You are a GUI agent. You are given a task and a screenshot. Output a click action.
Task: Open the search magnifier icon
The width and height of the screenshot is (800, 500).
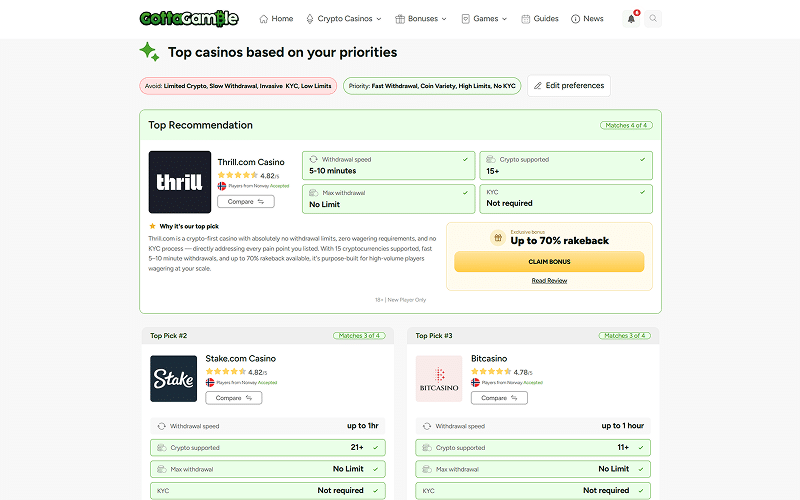653,19
